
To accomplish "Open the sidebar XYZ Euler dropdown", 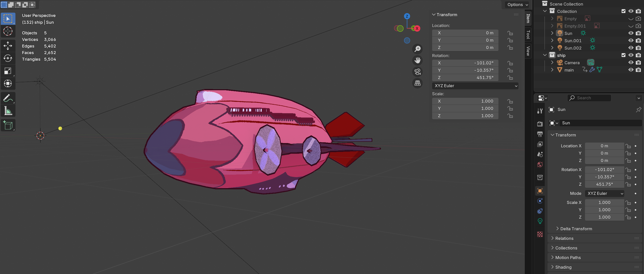I will tap(475, 86).
